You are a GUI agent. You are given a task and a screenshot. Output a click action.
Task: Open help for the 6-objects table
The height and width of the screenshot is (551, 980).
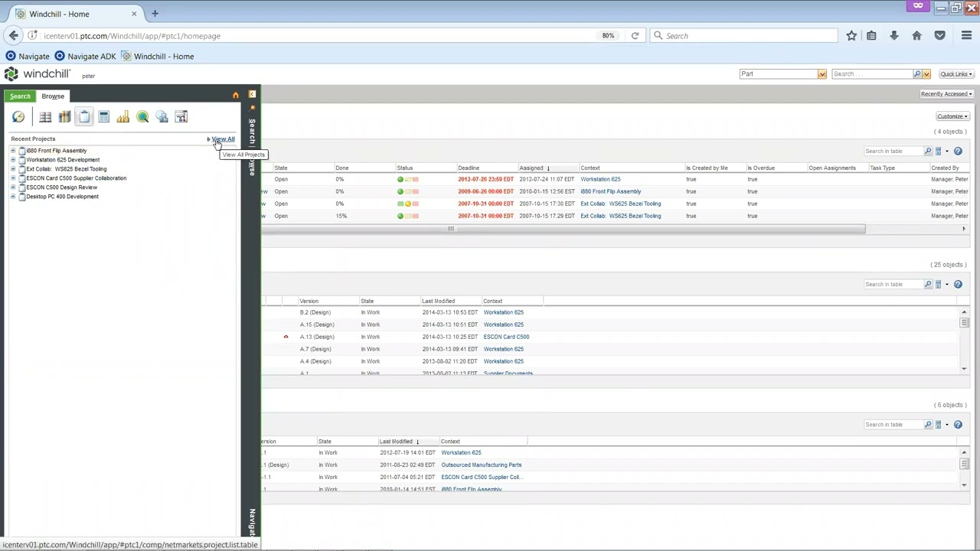click(958, 425)
